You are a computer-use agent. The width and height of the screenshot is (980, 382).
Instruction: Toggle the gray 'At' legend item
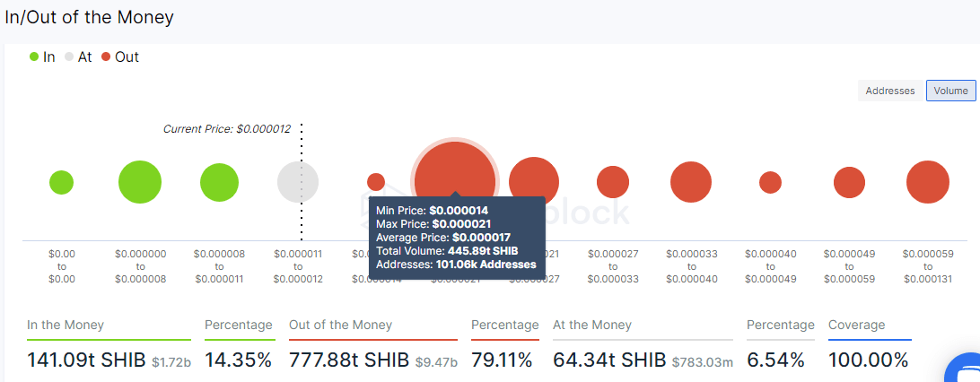click(78, 57)
